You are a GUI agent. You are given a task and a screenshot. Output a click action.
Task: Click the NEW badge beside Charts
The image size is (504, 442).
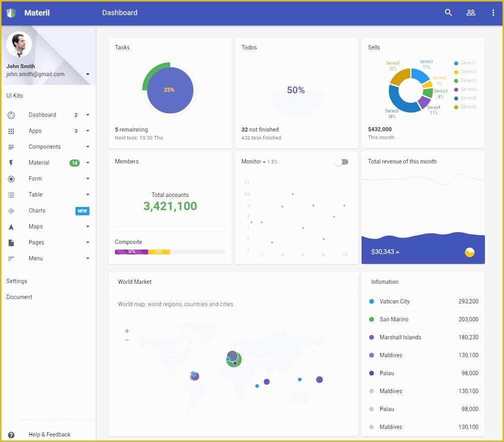[82, 211]
